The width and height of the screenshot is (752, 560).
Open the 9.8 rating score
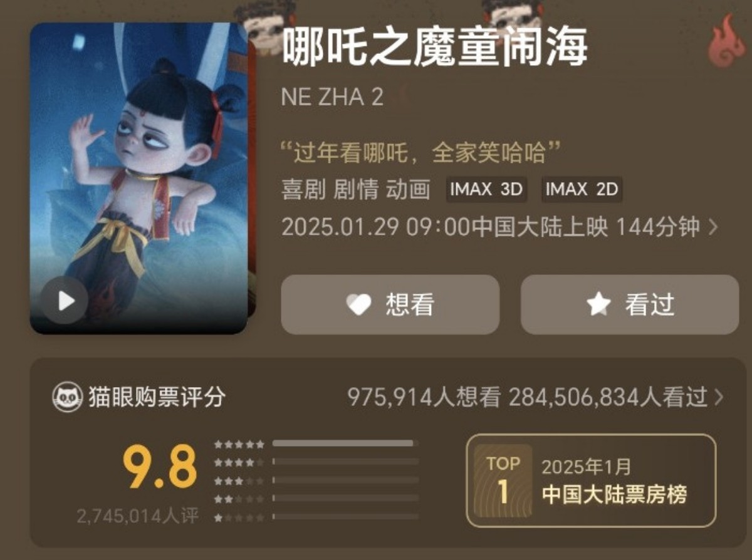159,467
